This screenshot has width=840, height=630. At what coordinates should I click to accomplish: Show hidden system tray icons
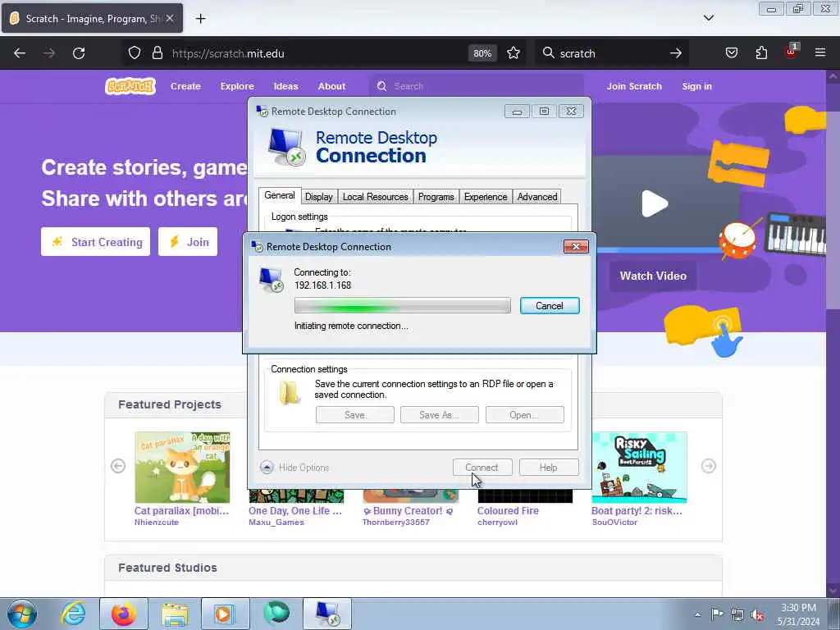697,615
